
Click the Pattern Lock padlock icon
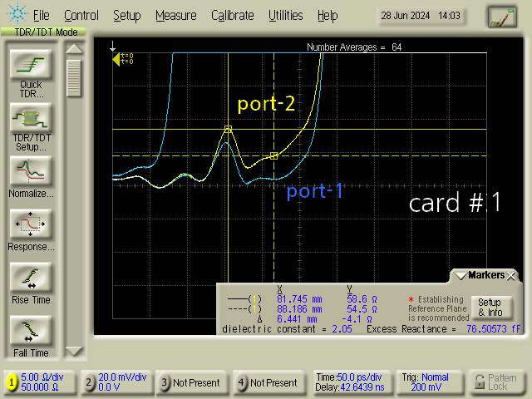[x=480, y=382]
